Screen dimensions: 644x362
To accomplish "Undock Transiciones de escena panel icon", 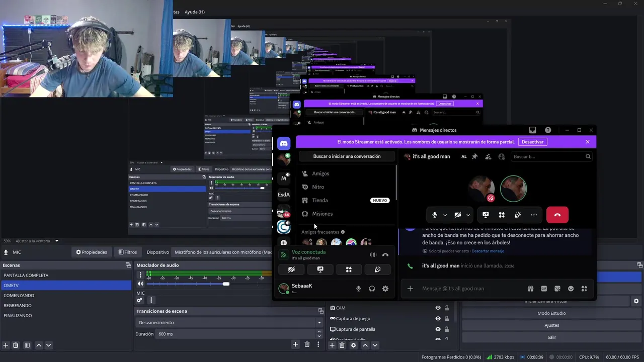I will pos(321,311).
